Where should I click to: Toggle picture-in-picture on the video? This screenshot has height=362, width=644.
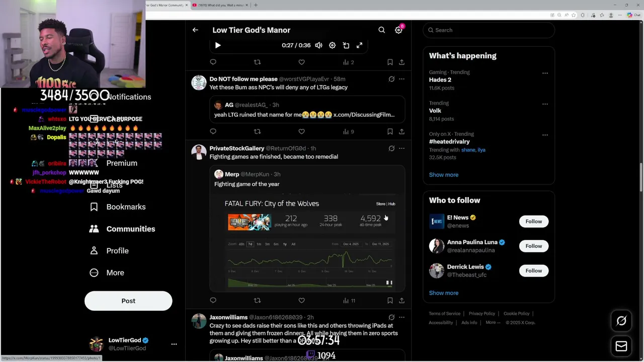coord(346,45)
